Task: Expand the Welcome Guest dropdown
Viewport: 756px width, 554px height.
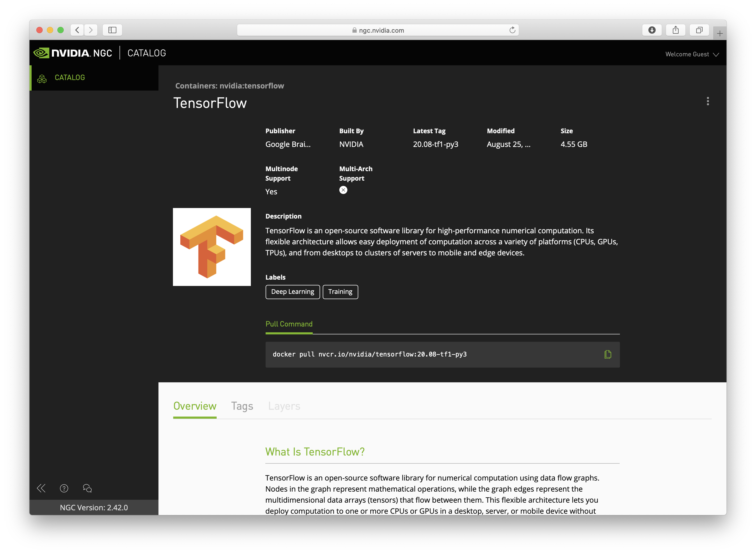Action: coord(692,54)
